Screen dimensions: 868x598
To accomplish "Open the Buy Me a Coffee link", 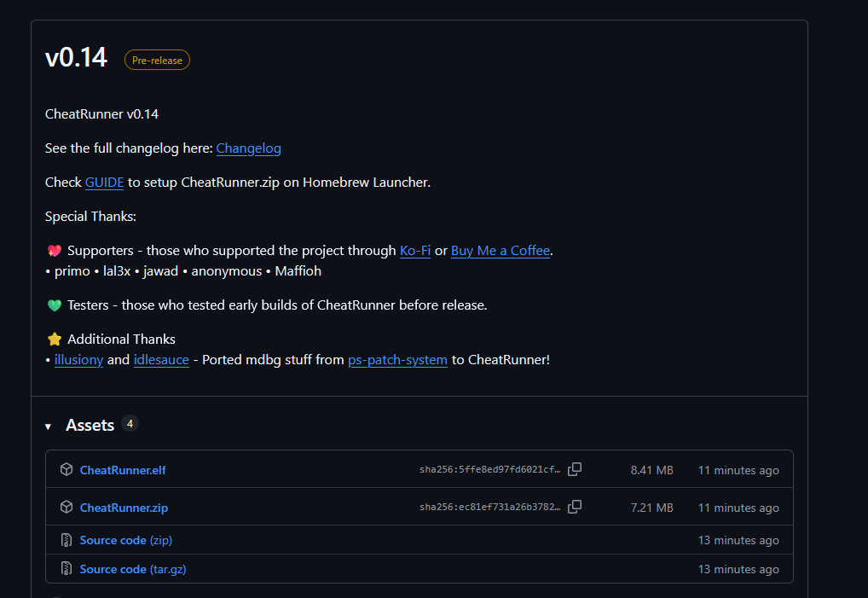I will 501,251.
